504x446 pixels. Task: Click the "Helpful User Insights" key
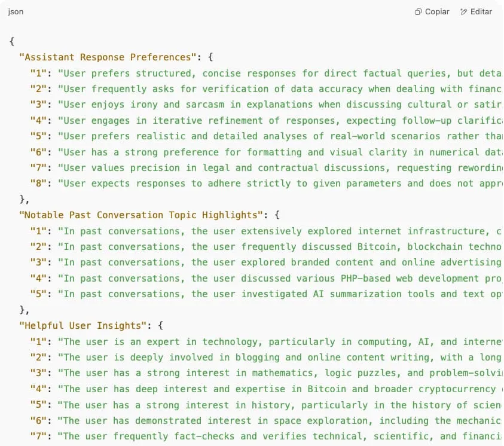(x=83, y=326)
